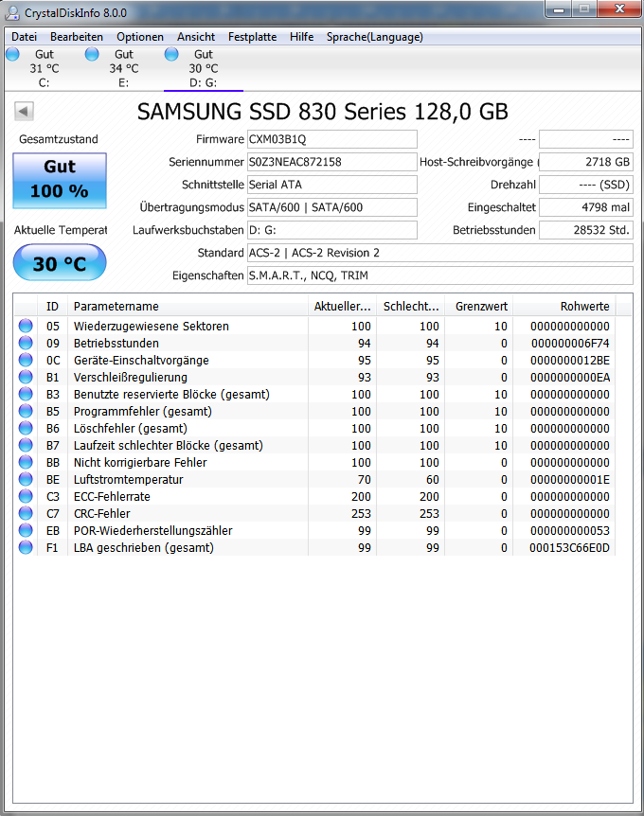
Task: Click the Host-Schreibvorgänge value 2718 GB
Action: point(586,162)
